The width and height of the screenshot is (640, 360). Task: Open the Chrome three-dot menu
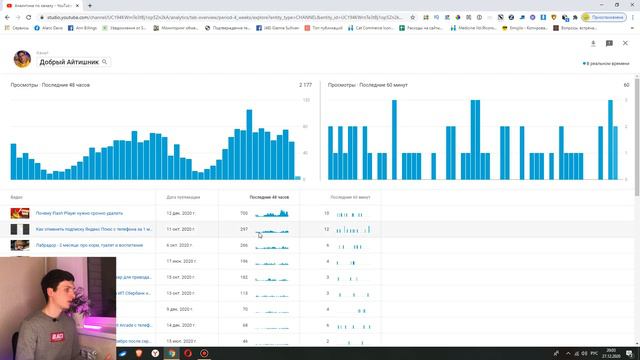tap(633, 17)
